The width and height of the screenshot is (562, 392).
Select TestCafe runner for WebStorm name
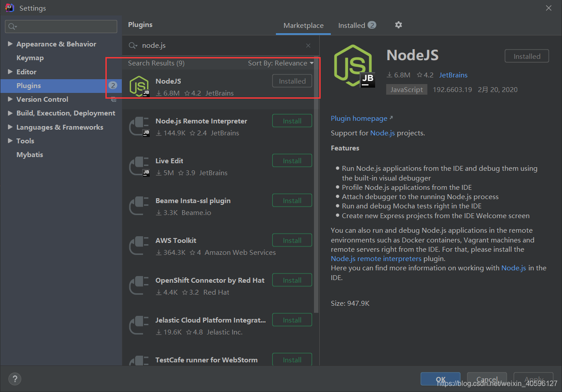206,360
